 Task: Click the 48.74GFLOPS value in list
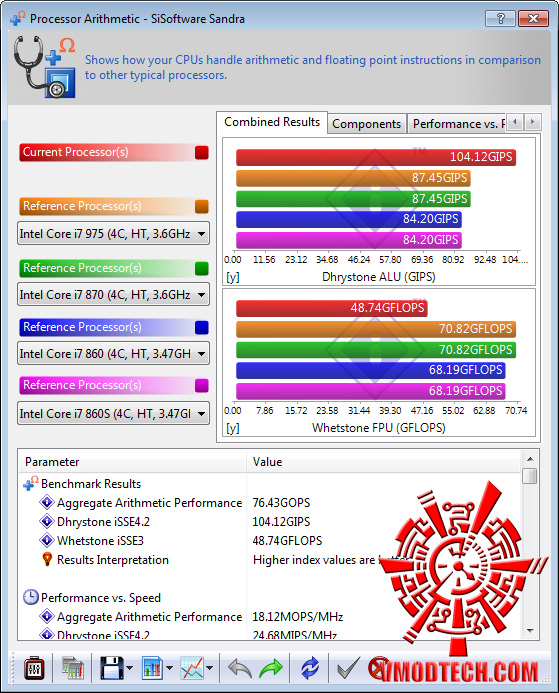point(287,541)
